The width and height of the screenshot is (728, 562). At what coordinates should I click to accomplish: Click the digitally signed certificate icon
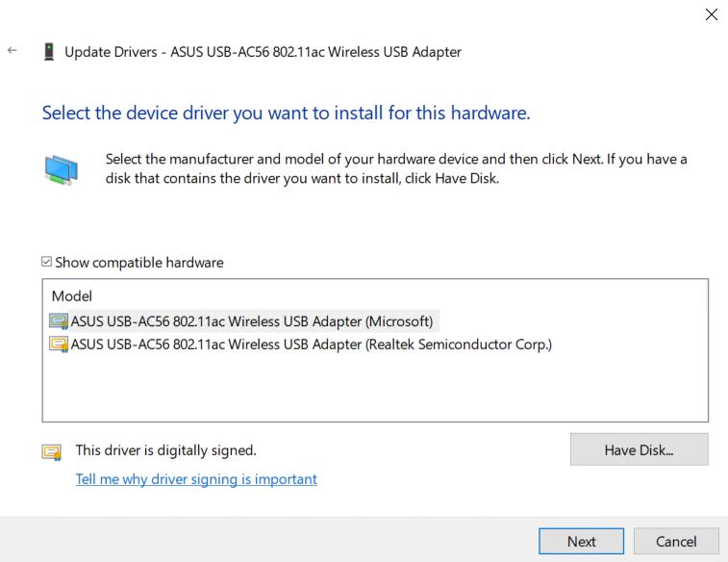tap(52, 452)
